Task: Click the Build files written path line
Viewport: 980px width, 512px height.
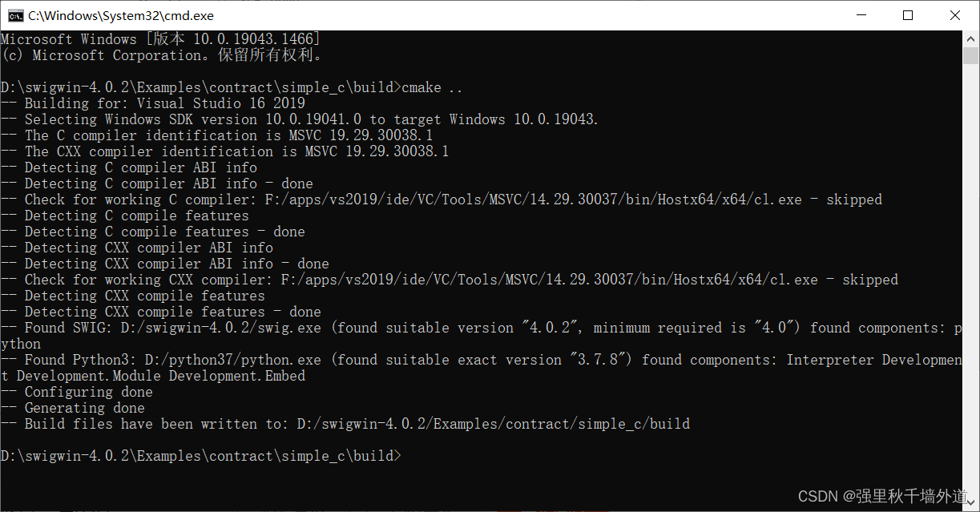Action: pyautogui.click(x=345, y=423)
